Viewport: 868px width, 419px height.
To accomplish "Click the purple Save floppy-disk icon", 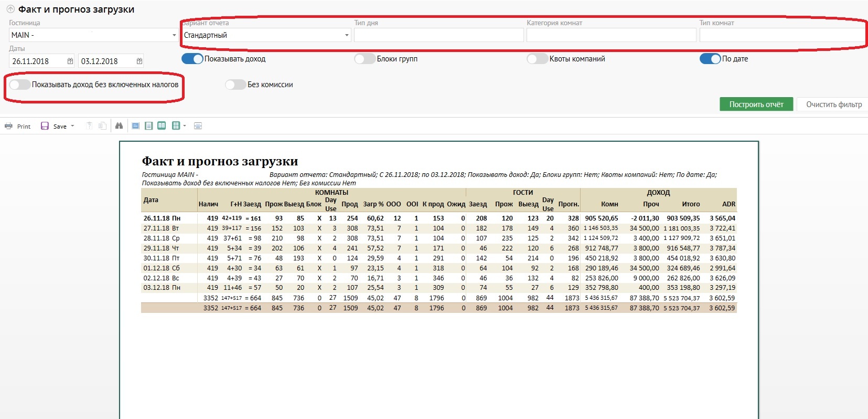I will (x=45, y=126).
